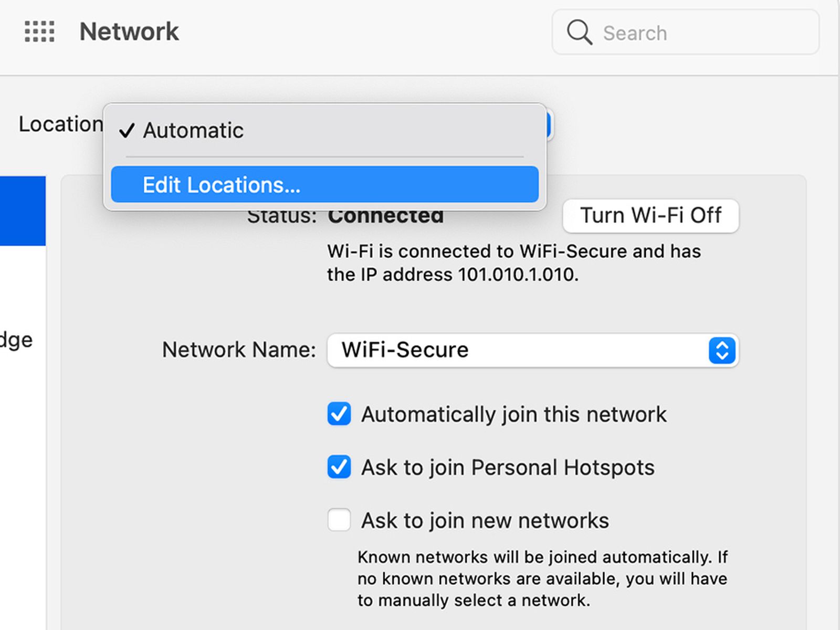
Task: Click the IP address description text
Action: point(513,262)
